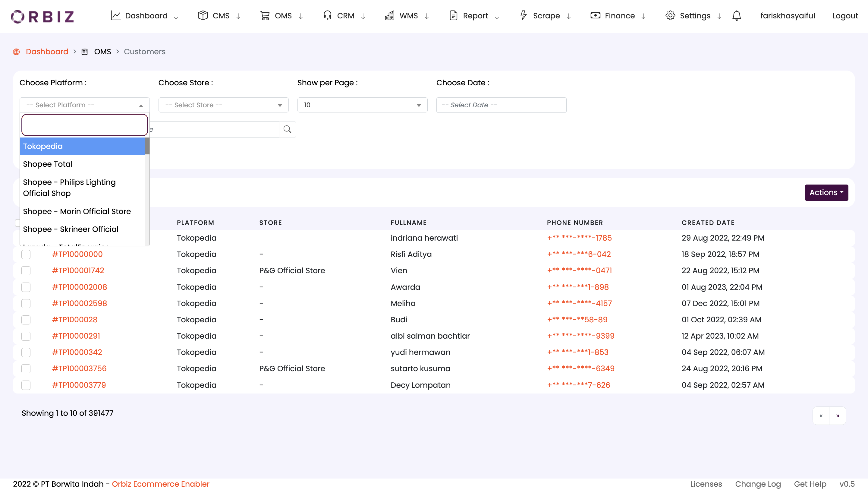Click the breadcrumb globe icon
This screenshot has width=868, height=490.
coord(16,52)
